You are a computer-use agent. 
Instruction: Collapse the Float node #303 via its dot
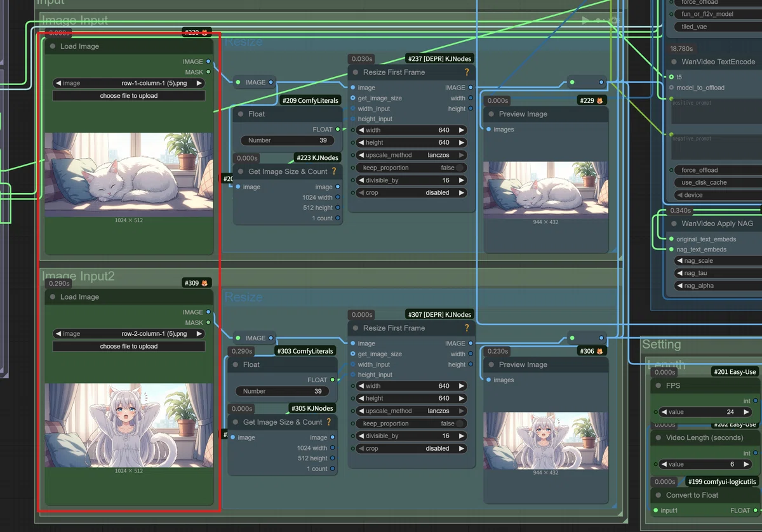236,364
